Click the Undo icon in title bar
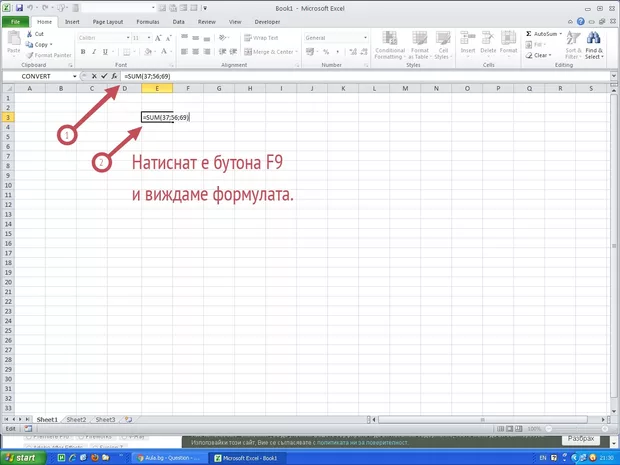Image resolution: width=620 pixels, height=465 pixels. click(x=30, y=8)
